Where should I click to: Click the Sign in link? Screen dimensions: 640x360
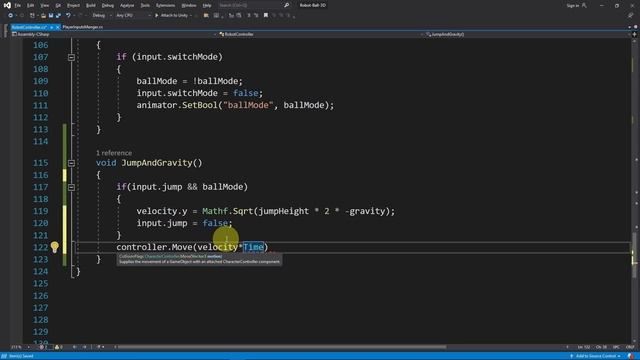(x=573, y=6)
